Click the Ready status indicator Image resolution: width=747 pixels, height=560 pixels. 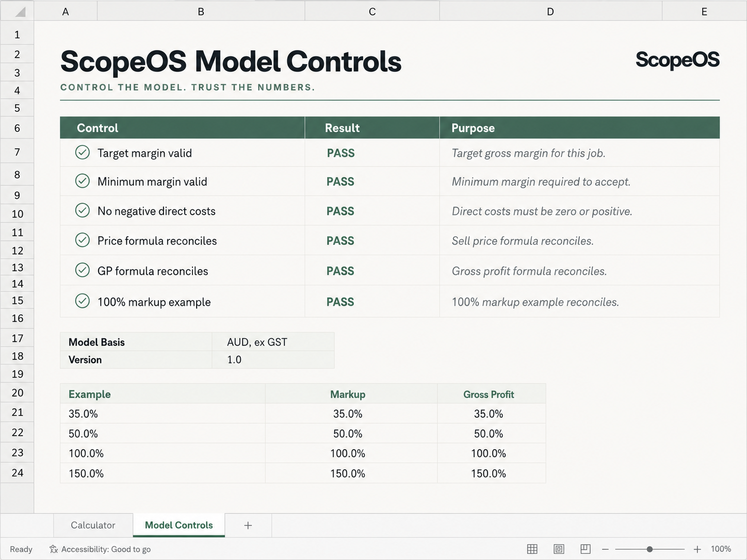pyautogui.click(x=21, y=549)
